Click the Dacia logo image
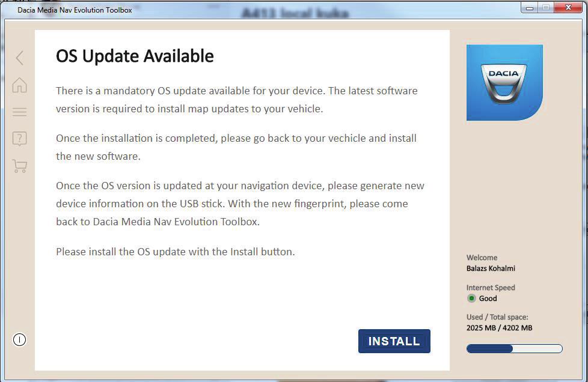The height and width of the screenshot is (382, 588). 504,82
